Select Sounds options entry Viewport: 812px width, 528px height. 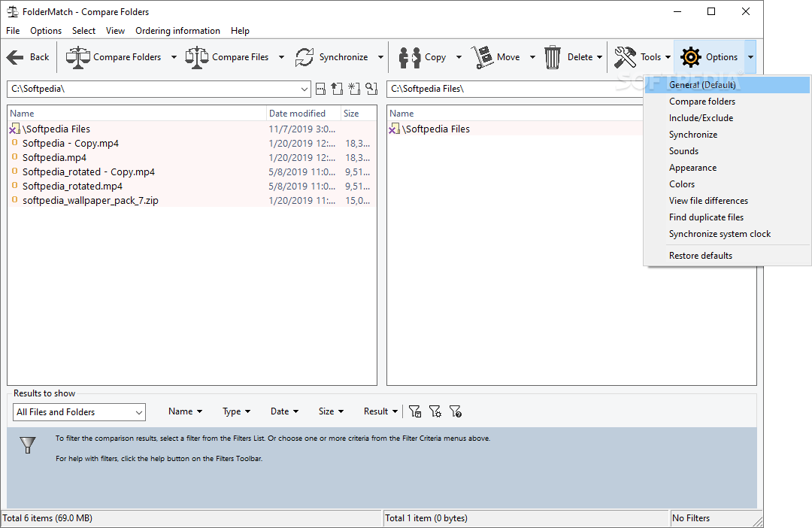point(727,151)
